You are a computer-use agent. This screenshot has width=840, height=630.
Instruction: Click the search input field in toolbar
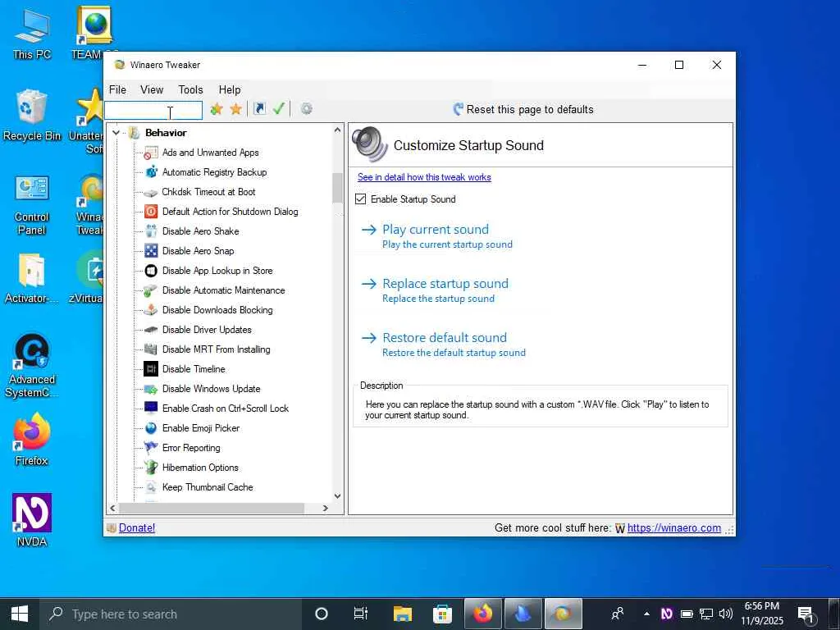click(153, 111)
